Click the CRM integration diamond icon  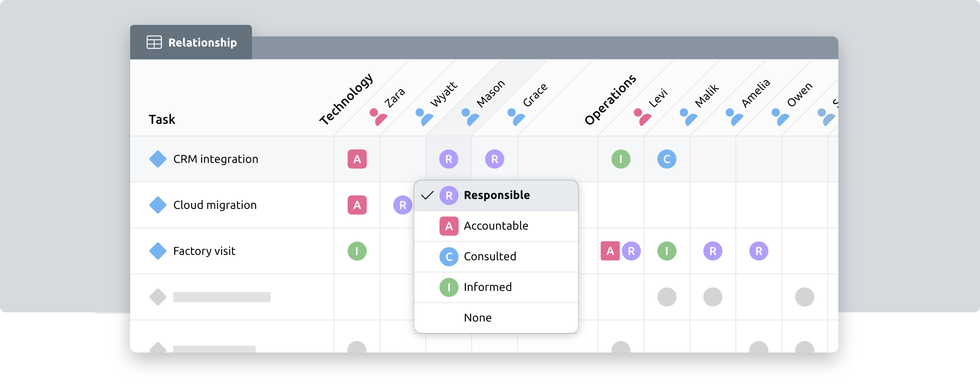158,159
